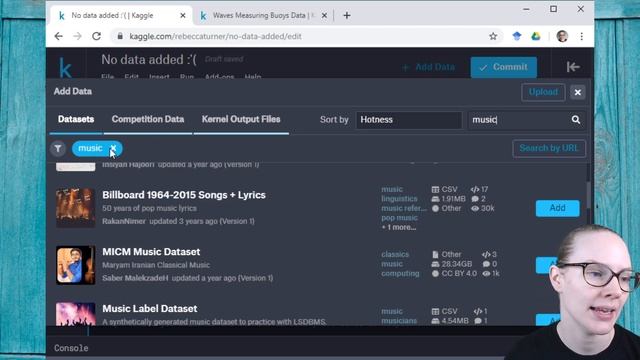Open Chrome's three-dot menu

pos(582,36)
